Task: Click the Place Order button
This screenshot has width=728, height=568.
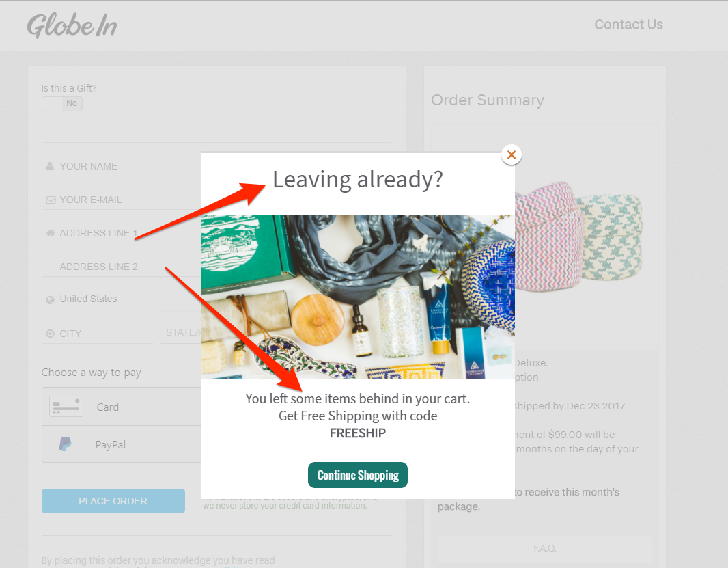Action: point(113,501)
